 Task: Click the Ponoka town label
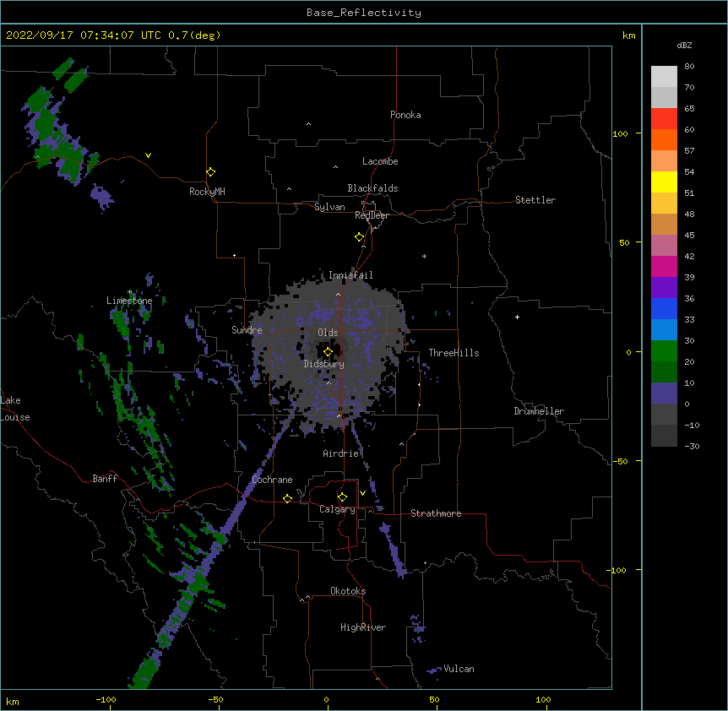click(x=405, y=115)
